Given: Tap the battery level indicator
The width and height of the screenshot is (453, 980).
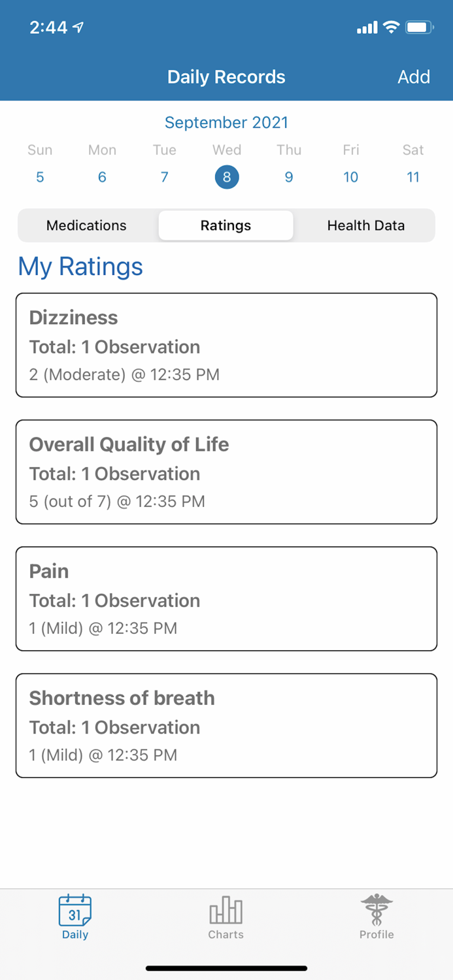Looking at the screenshot, I should 419,27.
